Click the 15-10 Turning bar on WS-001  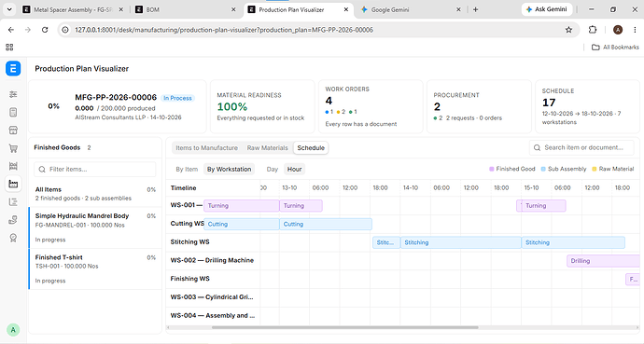(543, 206)
